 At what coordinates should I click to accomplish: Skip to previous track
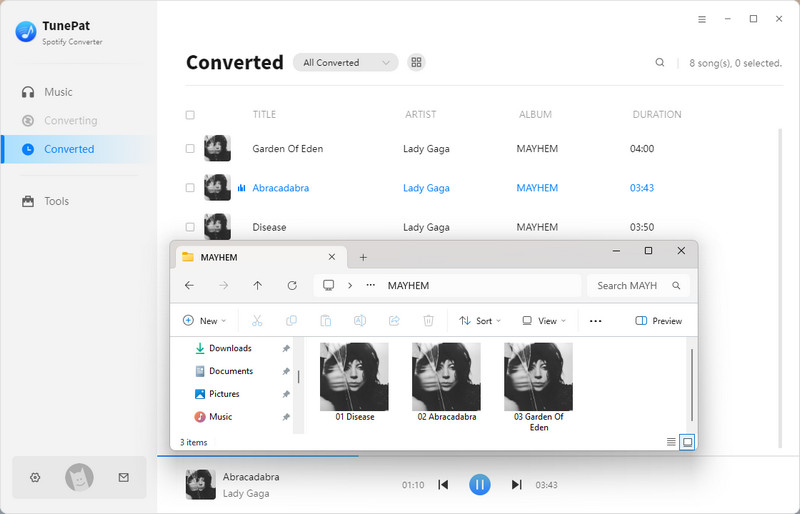[x=443, y=484]
